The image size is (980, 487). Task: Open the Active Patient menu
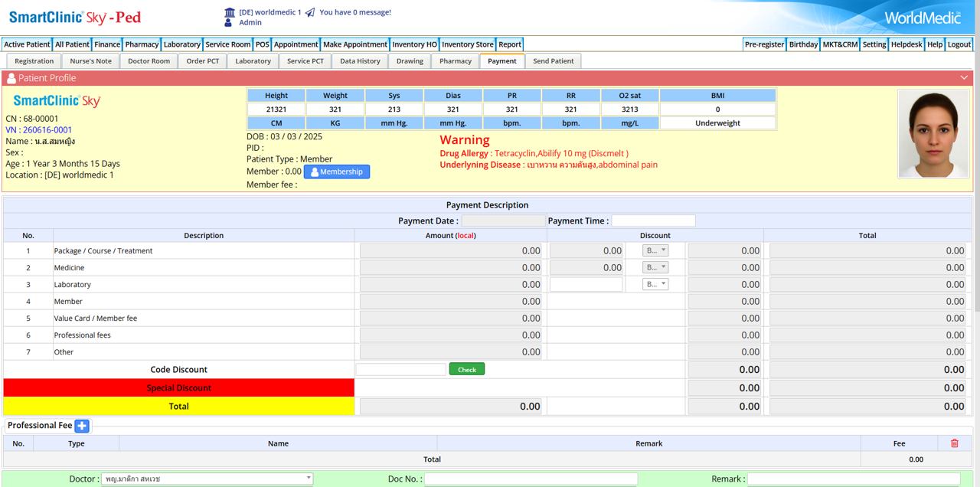point(27,44)
